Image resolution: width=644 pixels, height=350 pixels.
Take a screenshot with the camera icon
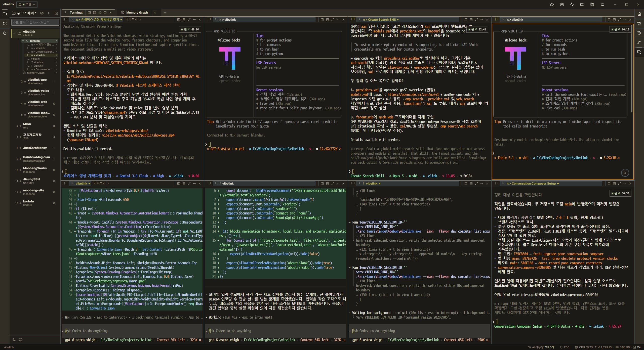coord(562,5)
